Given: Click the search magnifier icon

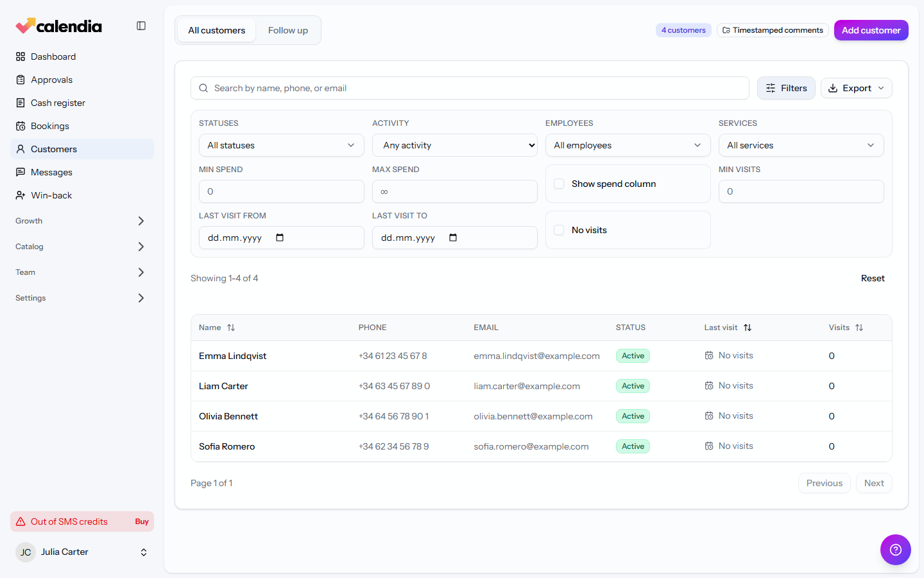Looking at the screenshot, I should (x=203, y=88).
